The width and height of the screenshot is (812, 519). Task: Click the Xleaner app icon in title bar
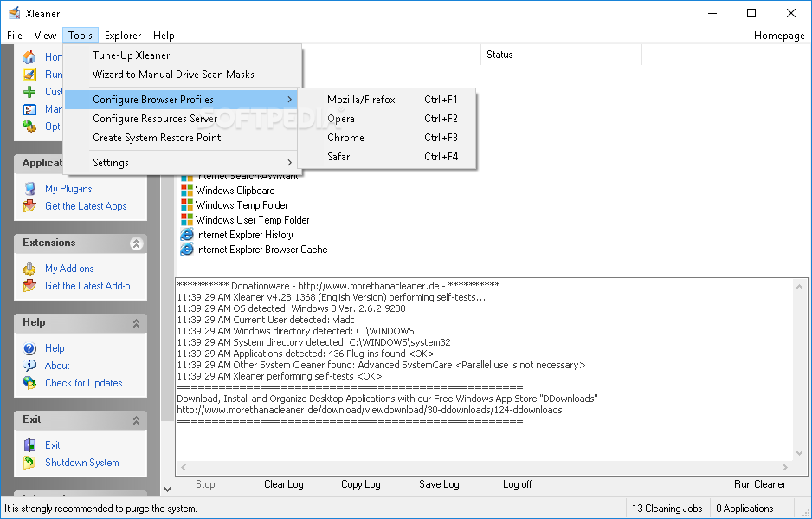point(15,13)
